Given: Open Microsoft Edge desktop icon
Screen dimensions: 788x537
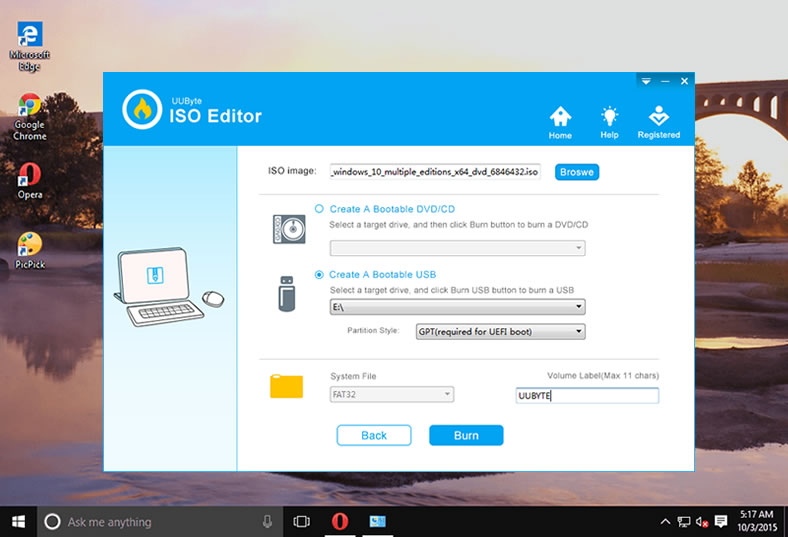Looking at the screenshot, I should 29,36.
